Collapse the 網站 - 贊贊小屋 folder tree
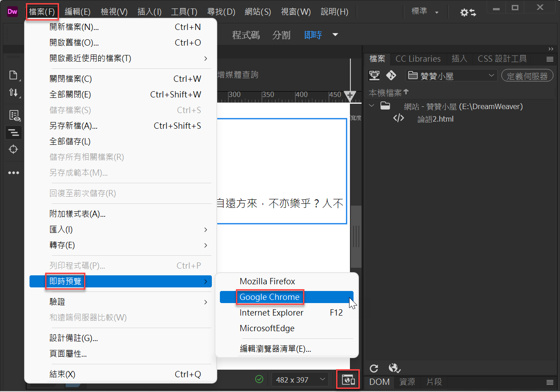The width and height of the screenshot is (560, 392). pyautogui.click(x=371, y=106)
